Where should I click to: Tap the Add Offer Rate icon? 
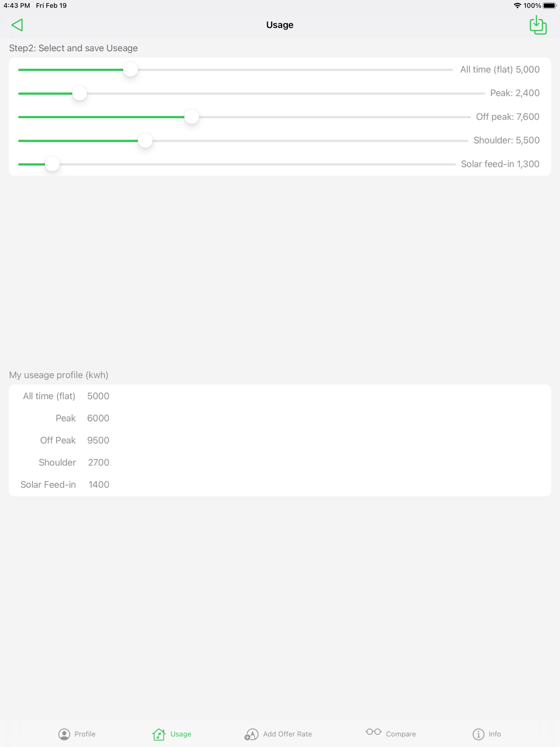tap(251, 734)
